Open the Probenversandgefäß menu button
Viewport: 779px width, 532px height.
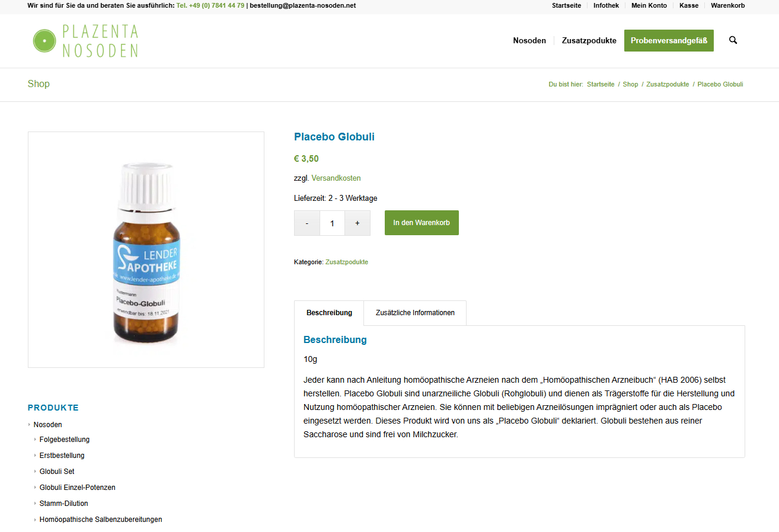669,41
